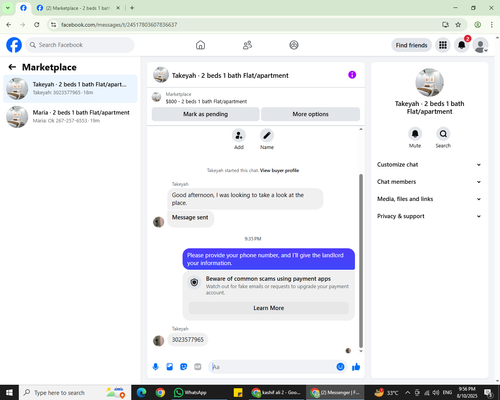Open a new browser tab
The width and height of the screenshot is (500, 400).
click(x=132, y=8)
